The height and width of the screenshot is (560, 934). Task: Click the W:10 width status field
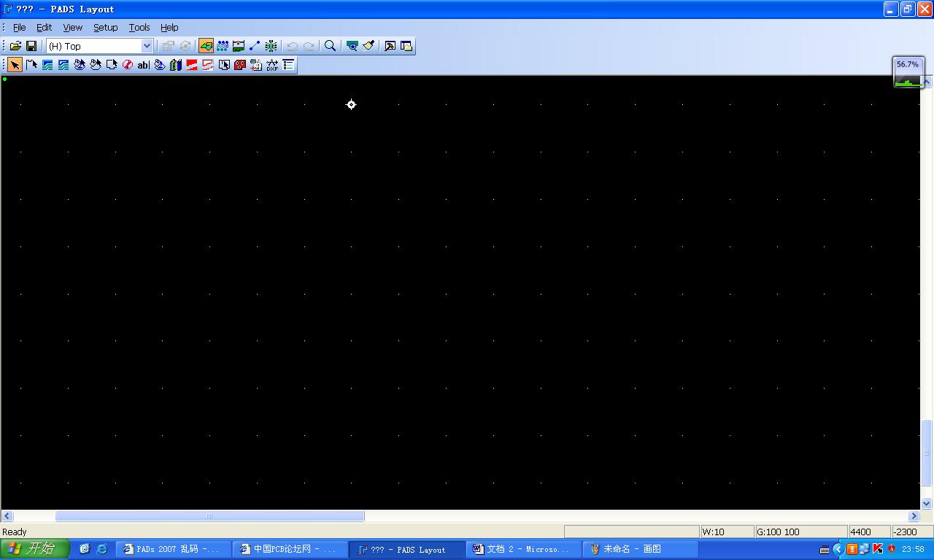click(727, 532)
